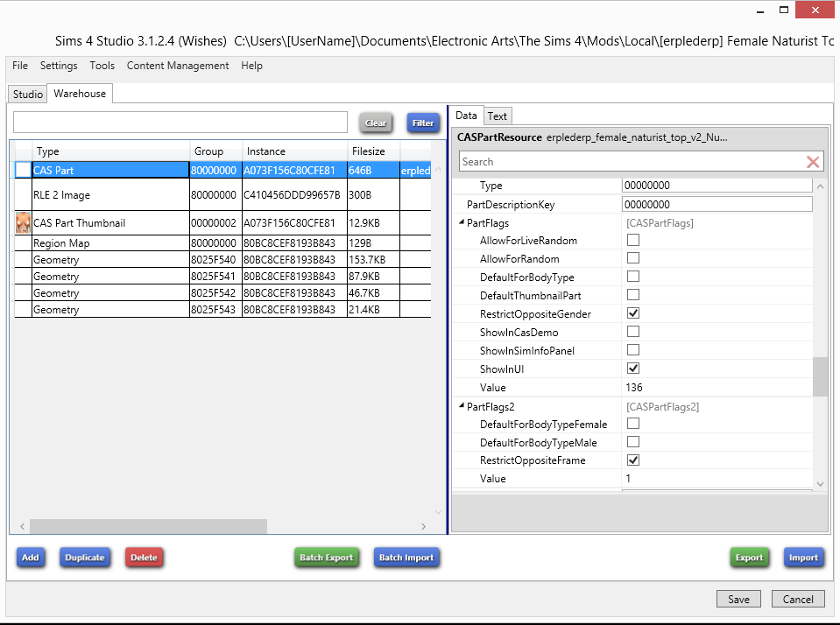Sort by the Type column header
This screenshot has width=840, height=625.
(x=111, y=151)
